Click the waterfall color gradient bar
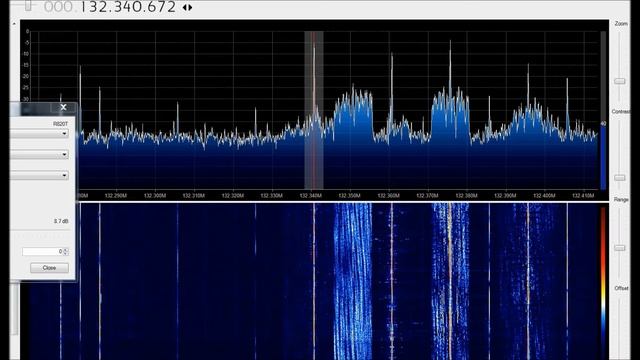 coord(603,282)
